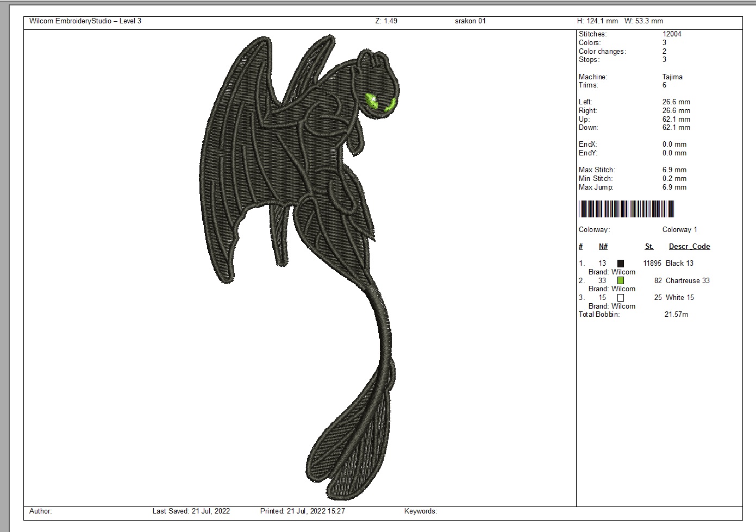Click the bobbin length '21.57m'
The height and width of the screenshot is (532, 756).
pos(676,314)
